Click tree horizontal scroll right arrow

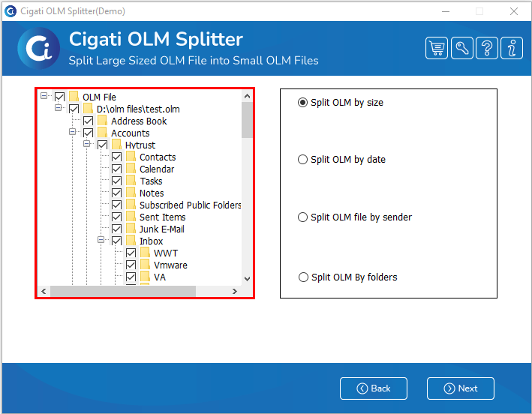(x=234, y=291)
